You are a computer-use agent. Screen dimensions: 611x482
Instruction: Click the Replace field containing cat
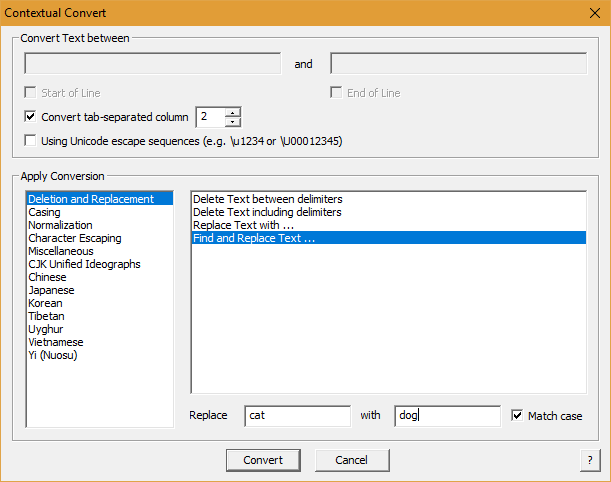[x=298, y=416]
